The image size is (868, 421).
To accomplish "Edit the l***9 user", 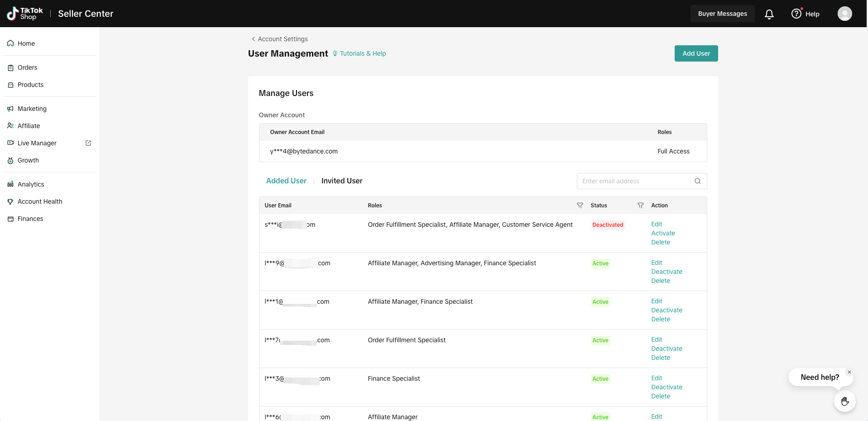I will point(657,263).
